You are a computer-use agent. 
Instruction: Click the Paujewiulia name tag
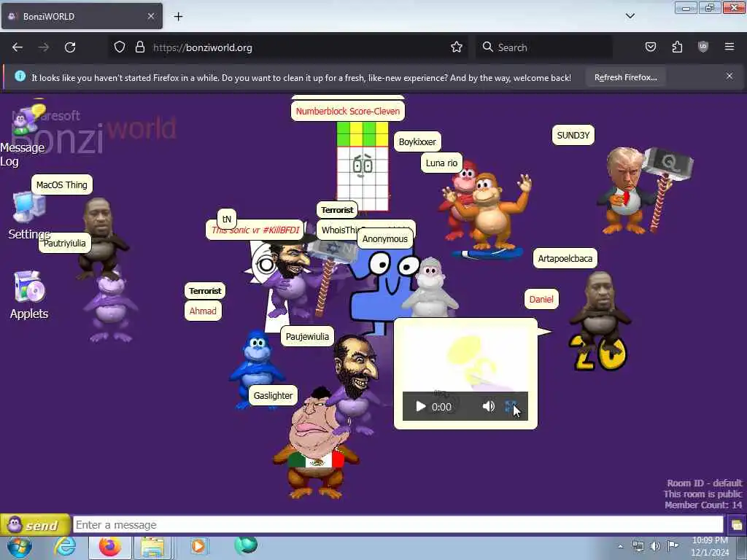pyautogui.click(x=307, y=337)
